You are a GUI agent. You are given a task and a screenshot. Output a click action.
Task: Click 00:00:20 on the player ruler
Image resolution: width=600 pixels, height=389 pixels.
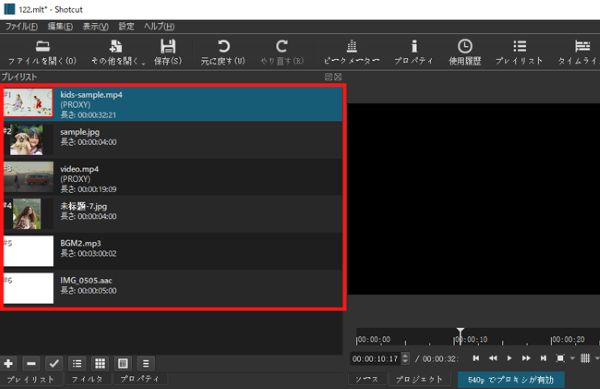pyautogui.click(x=568, y=340)
